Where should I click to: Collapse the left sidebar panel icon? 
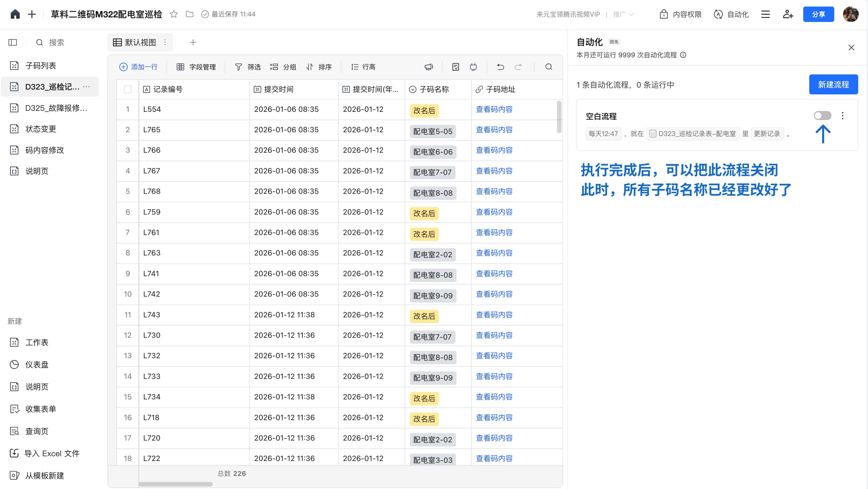[13, 42]
